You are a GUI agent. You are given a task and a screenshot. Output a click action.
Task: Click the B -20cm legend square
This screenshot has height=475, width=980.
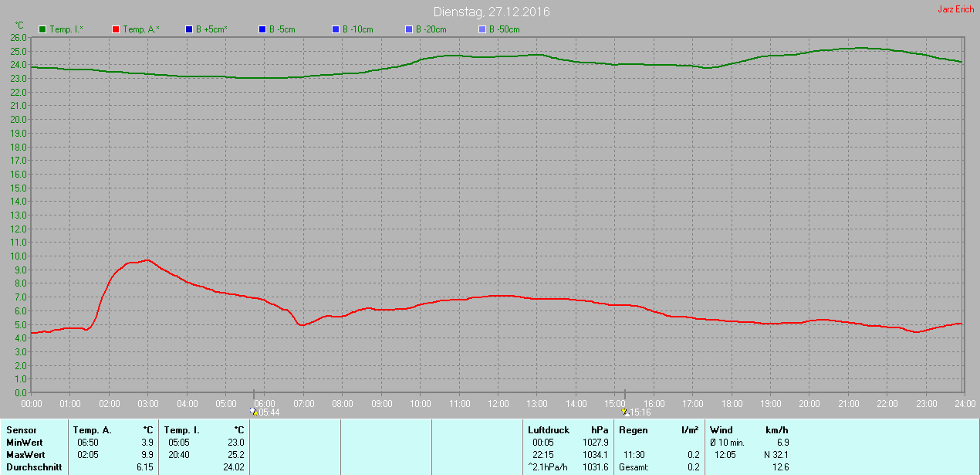point(409,29)
